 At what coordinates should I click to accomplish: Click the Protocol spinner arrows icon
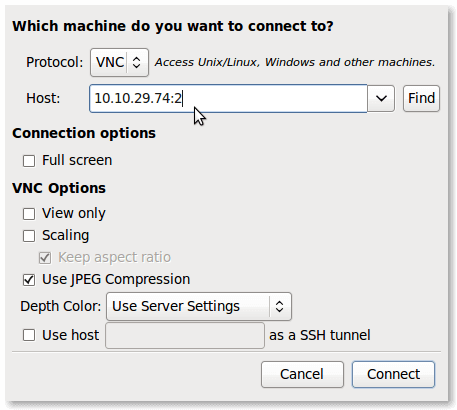click(x=136, y=62)
